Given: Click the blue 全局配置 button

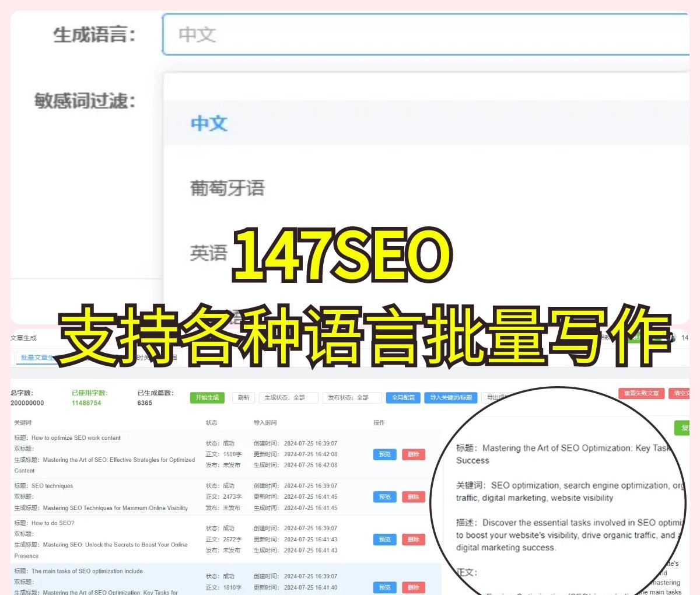Looking at the screenshot, I should pos(403,397).
